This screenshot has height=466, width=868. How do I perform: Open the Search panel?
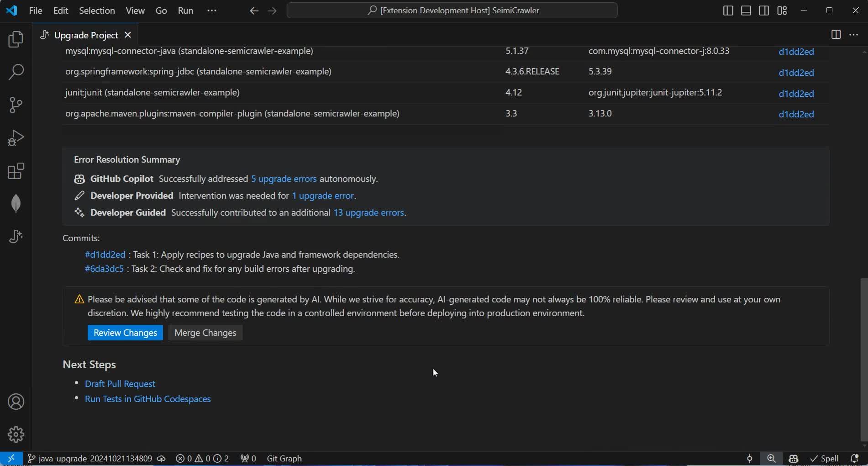(16, 72)
